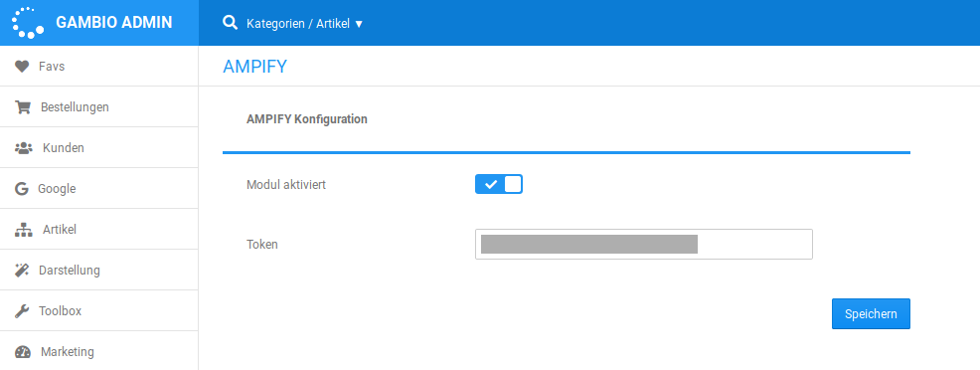Click the Google G icon
980x370 pixels.
[22, 189]
